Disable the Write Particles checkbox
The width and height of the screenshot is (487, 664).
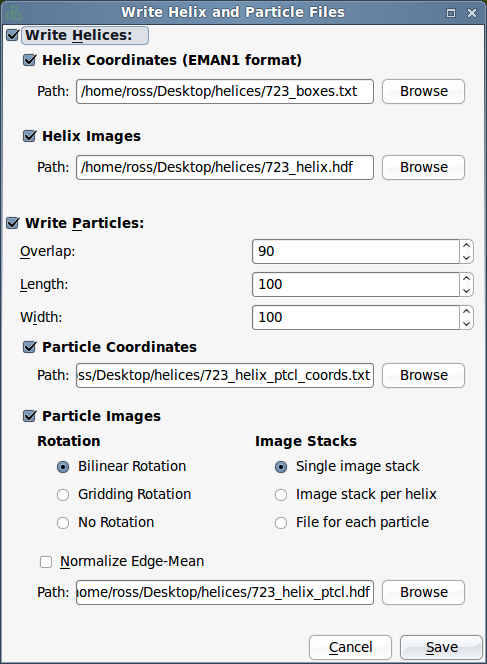13,223
